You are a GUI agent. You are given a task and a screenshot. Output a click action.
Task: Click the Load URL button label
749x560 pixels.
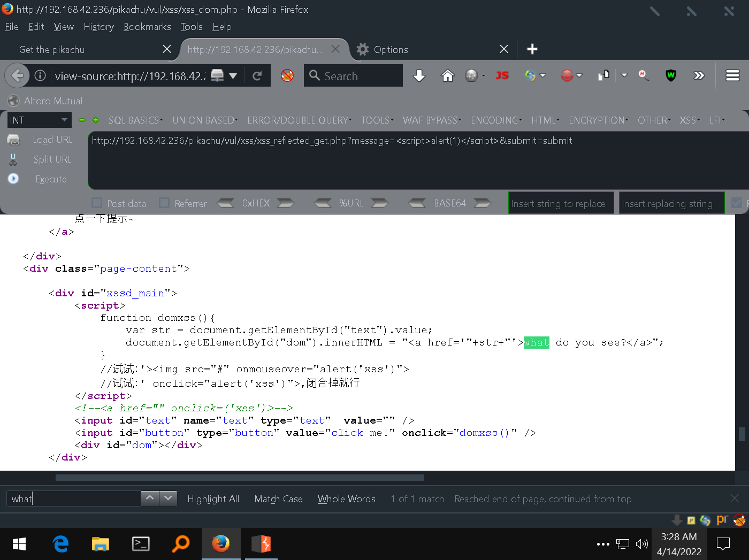52,140
